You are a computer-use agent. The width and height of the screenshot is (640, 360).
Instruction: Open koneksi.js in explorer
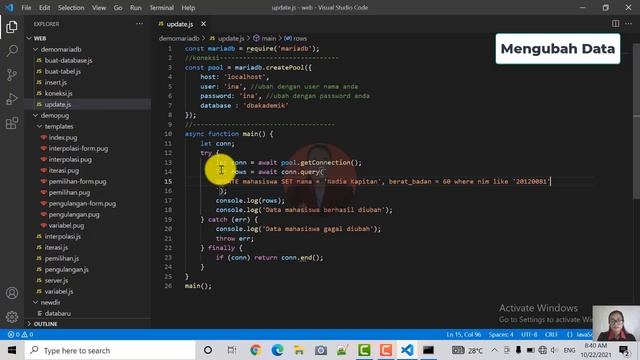coord(58,93)
